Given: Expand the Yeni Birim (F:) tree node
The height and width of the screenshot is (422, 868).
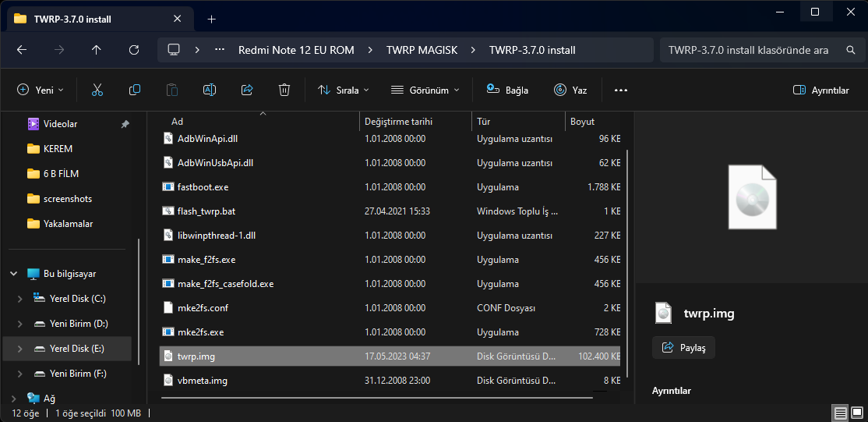Looking at the screenshot, I should point(20,373).
